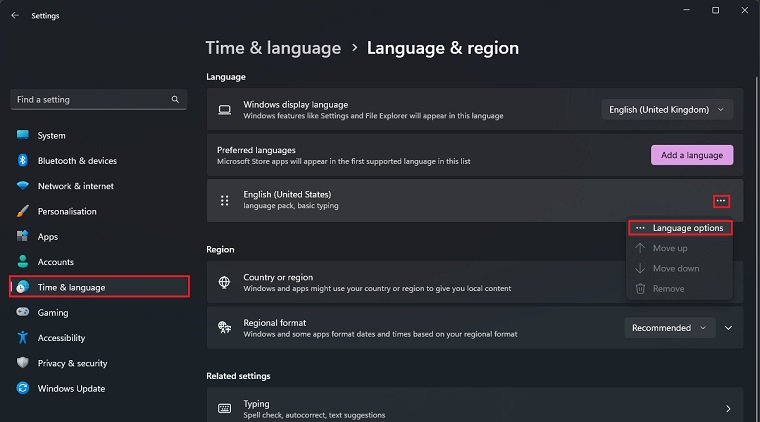Viewport: 760px width, 422px height.
Task: Select Language options from the menu
Action: 680,228
